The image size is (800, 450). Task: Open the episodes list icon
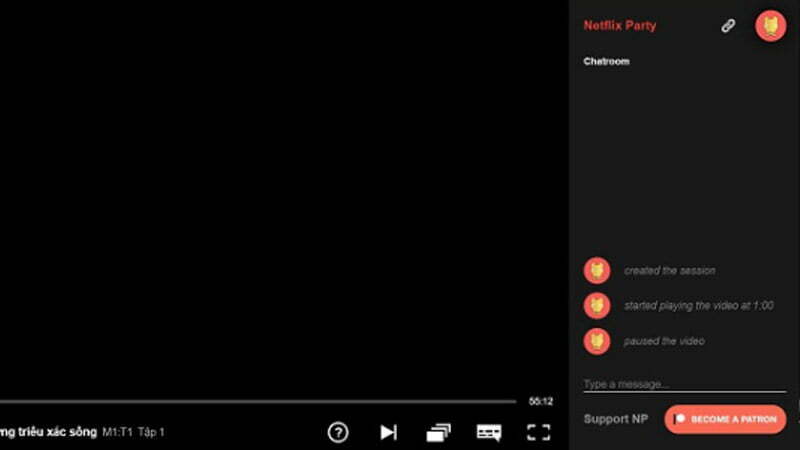pos(438,433)
